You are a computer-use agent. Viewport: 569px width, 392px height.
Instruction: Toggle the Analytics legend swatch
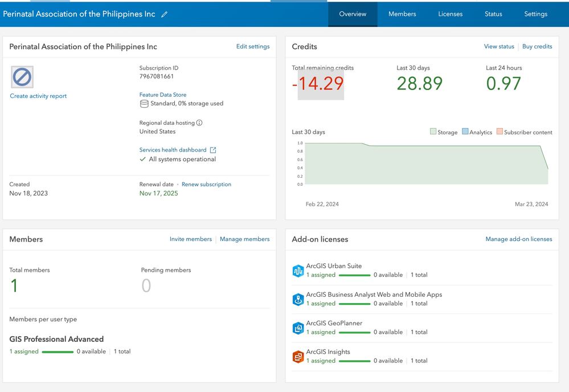coord(465,132)
